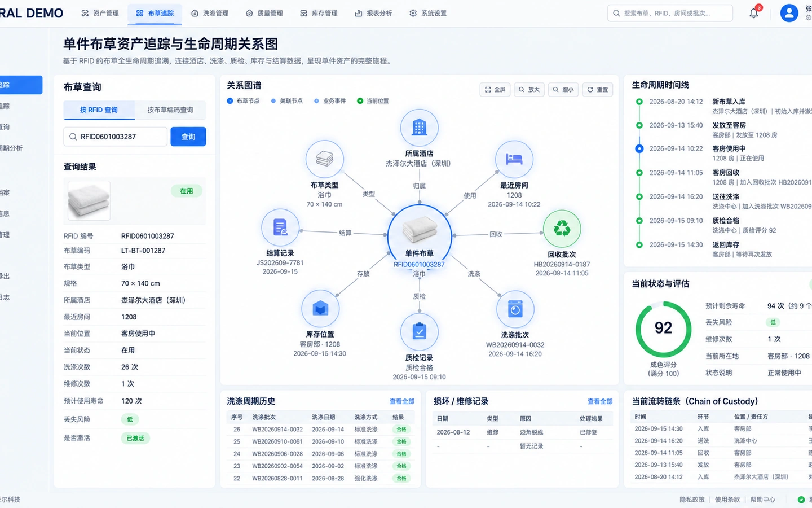Click the 2026-08-12 repair record row
Screen dimensions: 812x508
pos(523,432)
